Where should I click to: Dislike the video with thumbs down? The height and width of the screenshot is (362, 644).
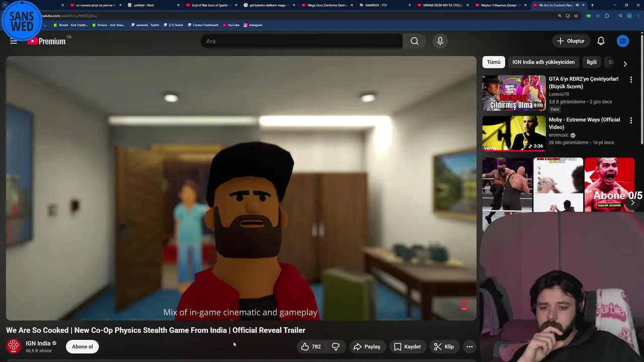[x=336, y=346]
